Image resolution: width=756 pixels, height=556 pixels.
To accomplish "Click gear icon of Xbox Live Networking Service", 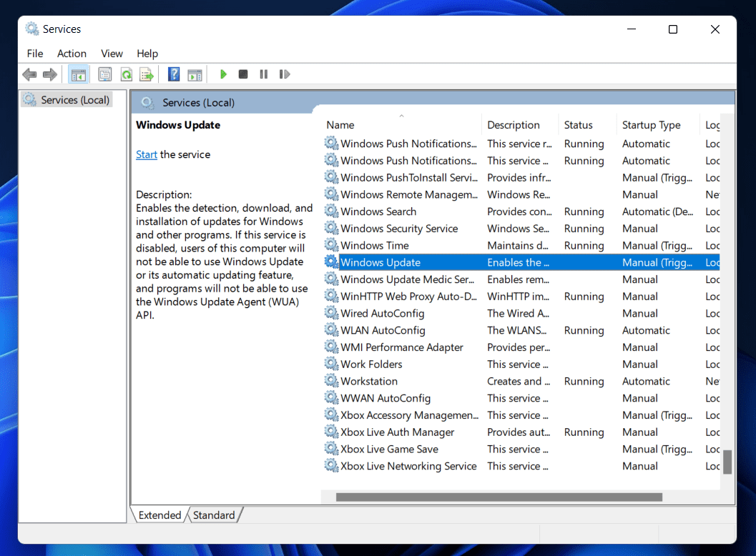I will [x=331, y=465].
